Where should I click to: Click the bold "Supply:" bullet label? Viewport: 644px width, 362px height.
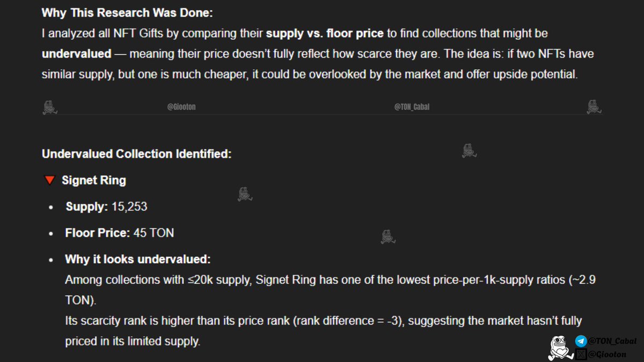tap(87, 206)
